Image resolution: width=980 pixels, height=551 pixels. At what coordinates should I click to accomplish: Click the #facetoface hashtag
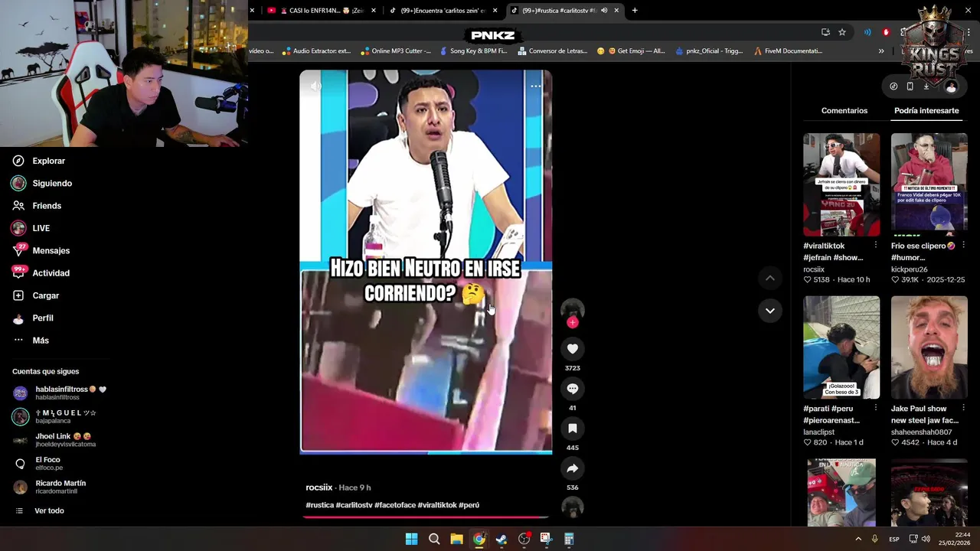click(395, 505)
